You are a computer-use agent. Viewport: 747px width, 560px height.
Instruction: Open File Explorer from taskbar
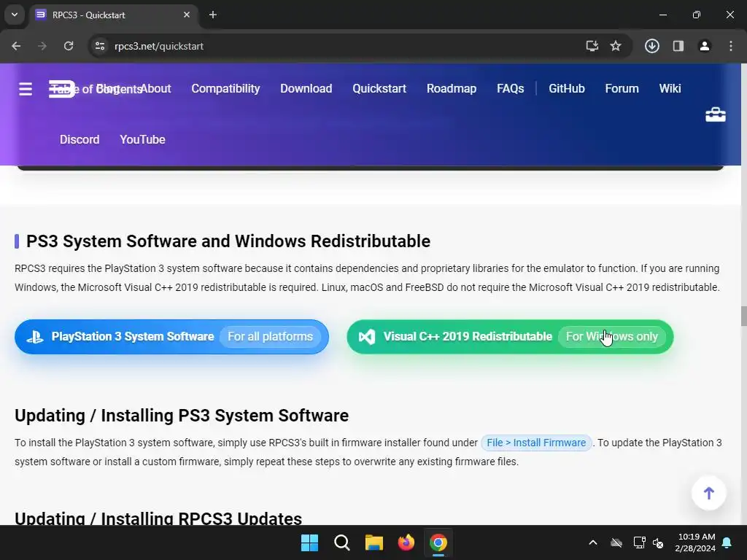tap(374, 542)
